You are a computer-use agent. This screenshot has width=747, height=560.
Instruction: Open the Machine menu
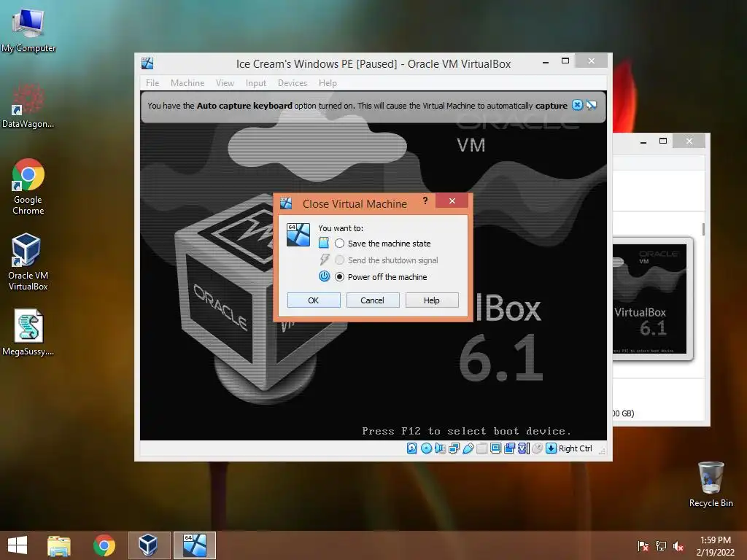(x=187, y=83)
